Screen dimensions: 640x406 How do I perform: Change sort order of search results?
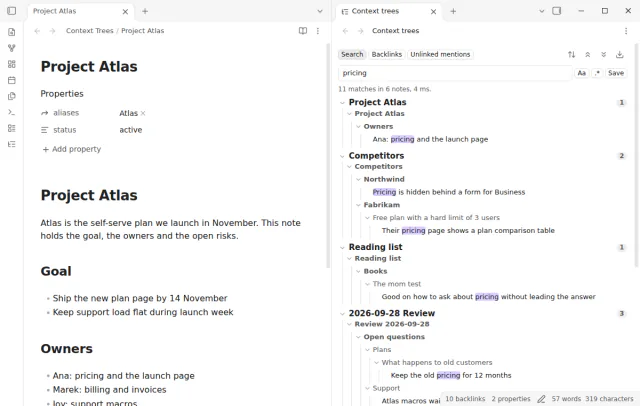(571, 54)
